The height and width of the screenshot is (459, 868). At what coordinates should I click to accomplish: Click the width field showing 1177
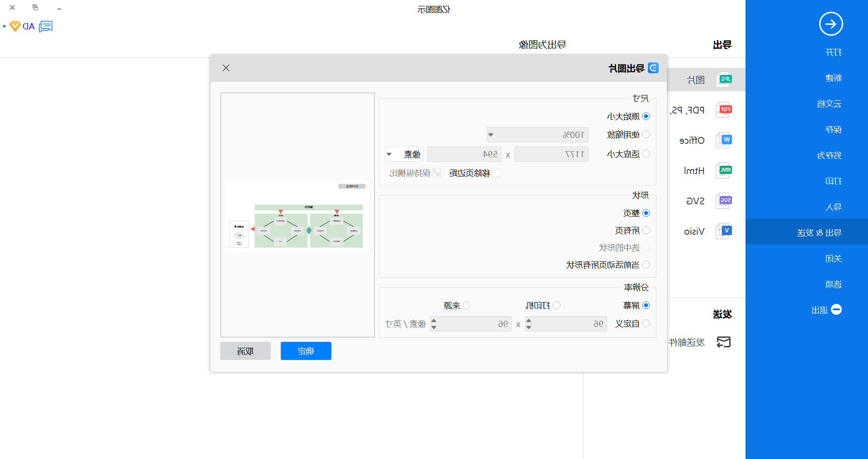(552, 154)
